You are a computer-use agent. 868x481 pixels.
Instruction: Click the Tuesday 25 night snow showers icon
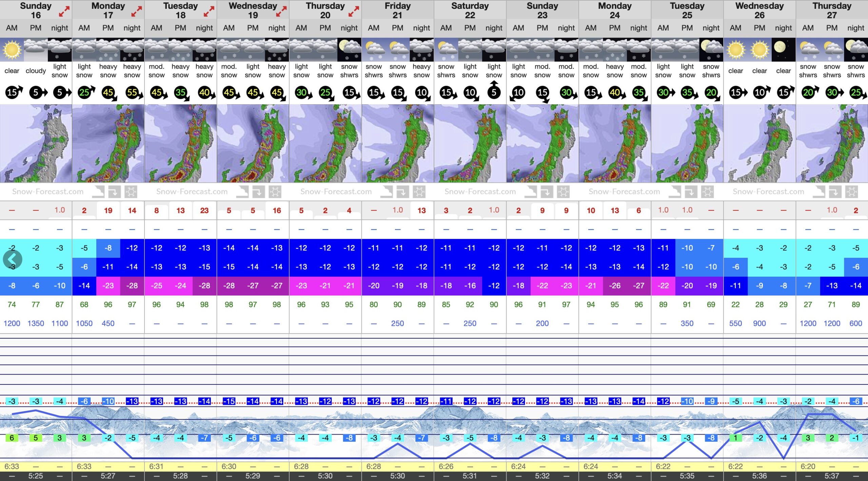[x=711, y=50]
